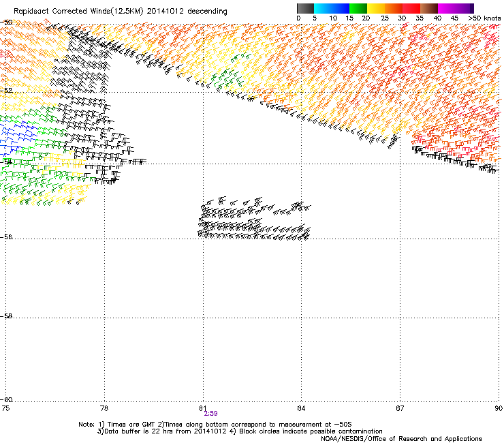Click the date '20141012' in the title
The image size is (504, 443).
coord(166,12)
